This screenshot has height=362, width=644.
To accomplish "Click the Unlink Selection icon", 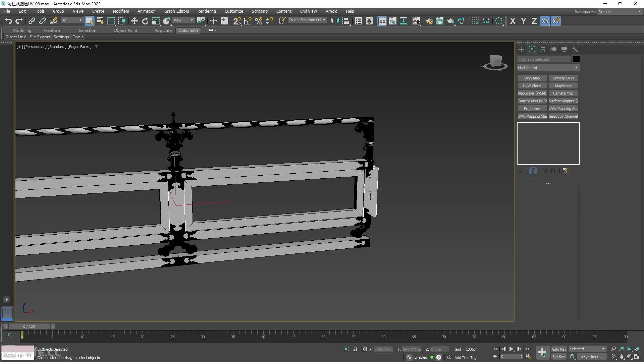I will 42,21.
